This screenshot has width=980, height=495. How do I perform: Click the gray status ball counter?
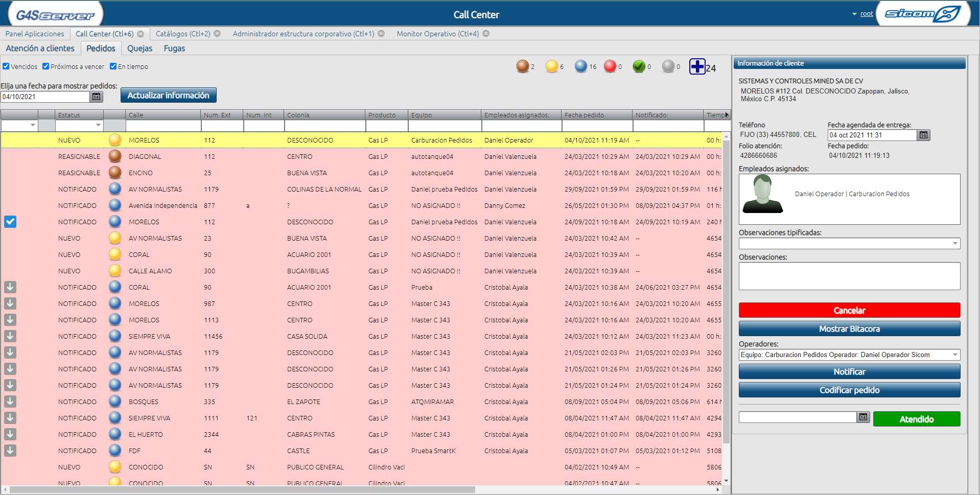(668, 66)
